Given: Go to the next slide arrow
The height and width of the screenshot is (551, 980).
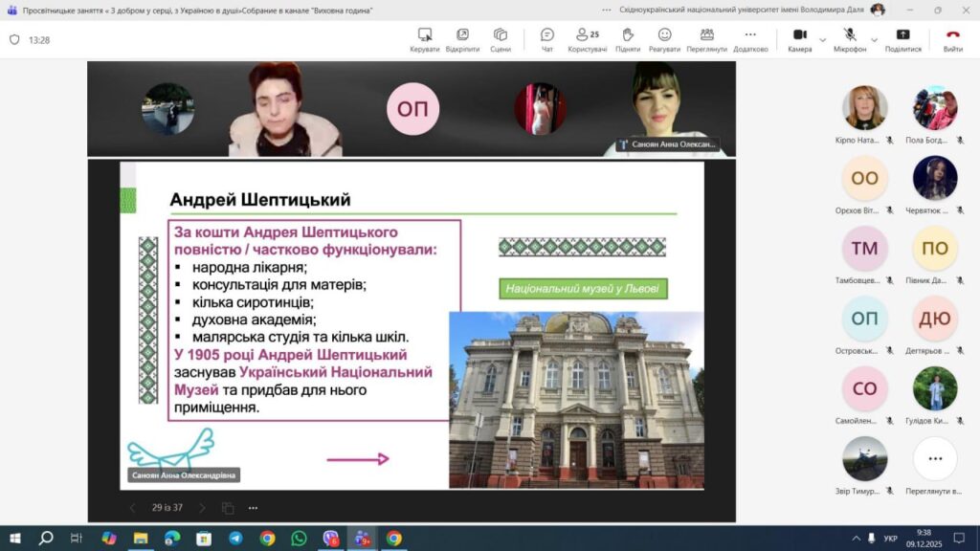Looking at the screenshot, I should [x=202, y=508].
